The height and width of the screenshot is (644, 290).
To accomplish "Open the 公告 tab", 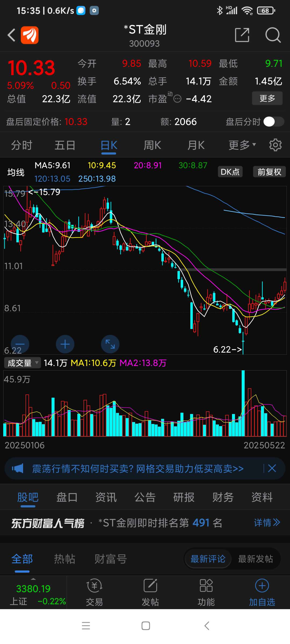I will click(145, 497).
